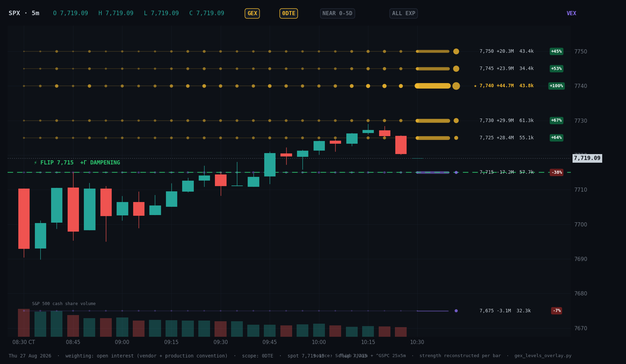Viewport: 626px width, 364px height.
Task: Open the VEX view
Action: tap(571, 13)
